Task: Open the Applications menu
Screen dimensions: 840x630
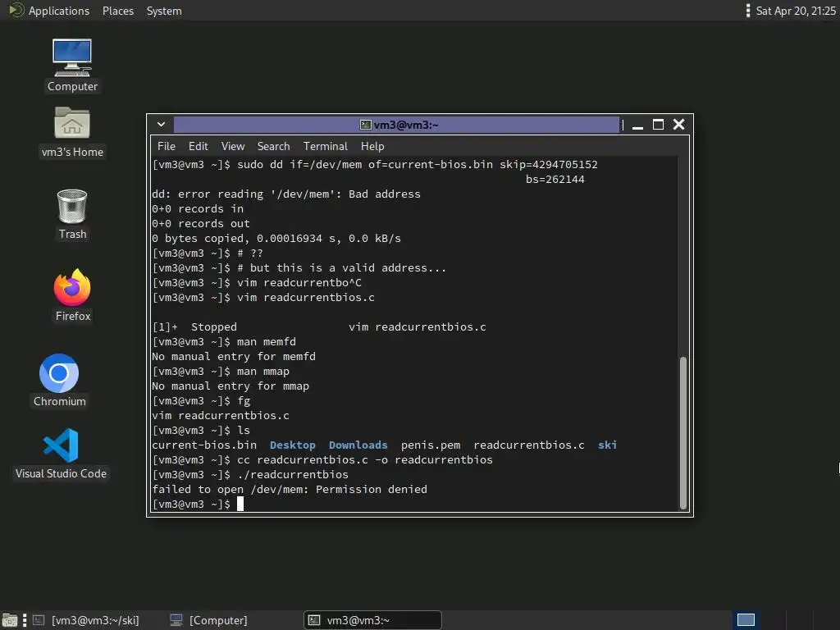Action: point(59,11)
